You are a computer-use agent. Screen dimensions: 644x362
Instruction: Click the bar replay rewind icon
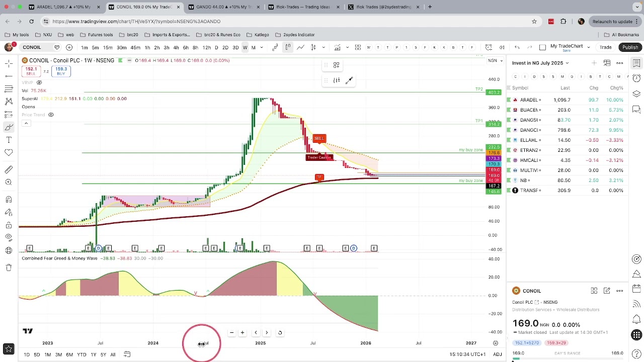502,47
